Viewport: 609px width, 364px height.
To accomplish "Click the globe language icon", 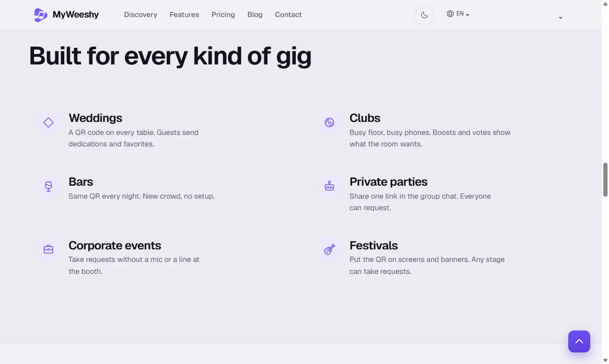I will point(450,14).
